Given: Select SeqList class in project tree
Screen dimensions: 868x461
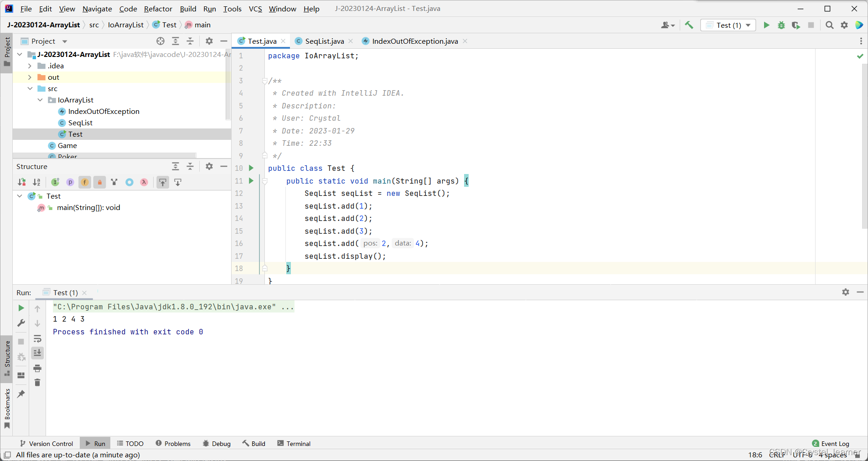Looking at the screenshot, I should [80, 123].
